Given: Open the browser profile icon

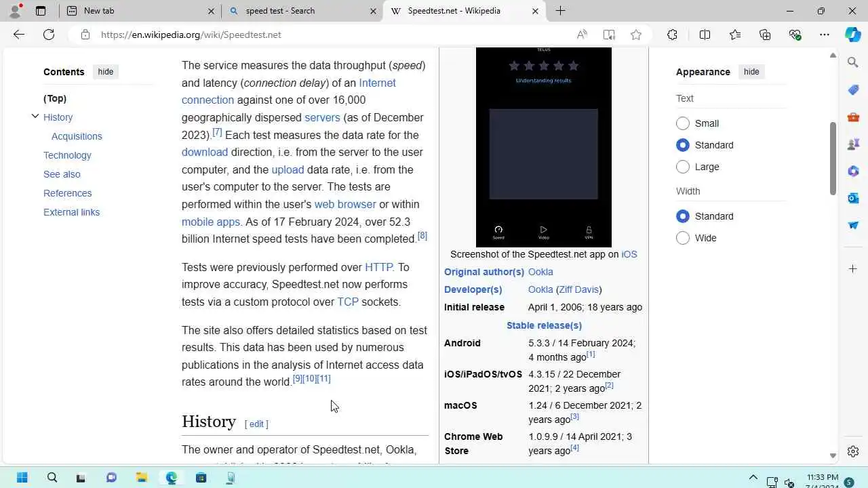Looking at the screenshot, I should click(x=15, y=11).
